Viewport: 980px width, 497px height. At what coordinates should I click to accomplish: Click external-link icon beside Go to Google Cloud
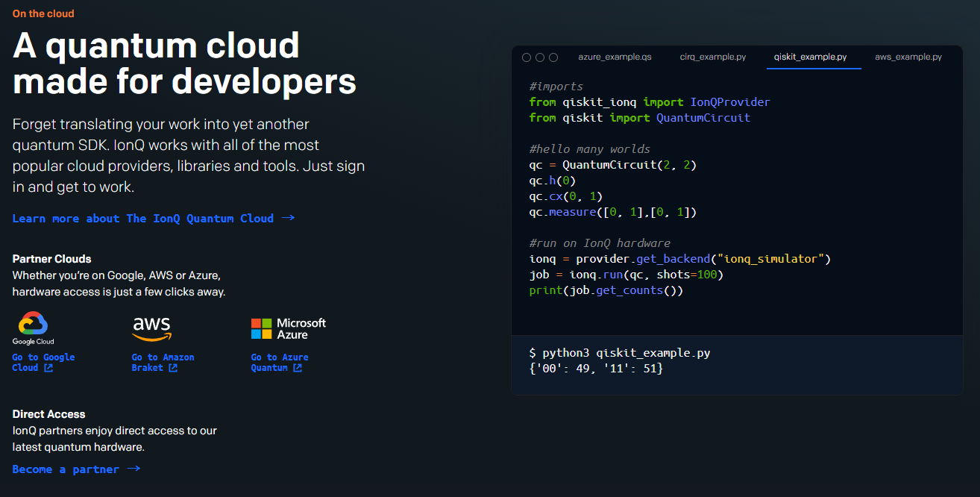point(48,368)
